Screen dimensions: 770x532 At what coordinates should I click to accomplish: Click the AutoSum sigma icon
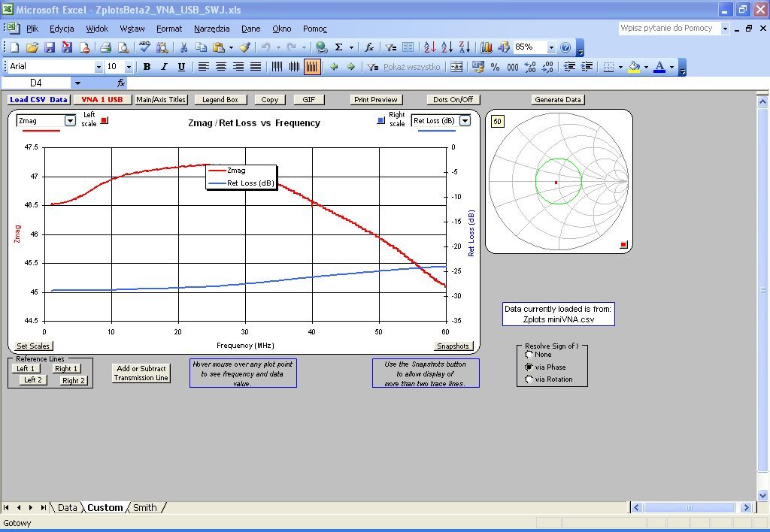coord(339,47)
